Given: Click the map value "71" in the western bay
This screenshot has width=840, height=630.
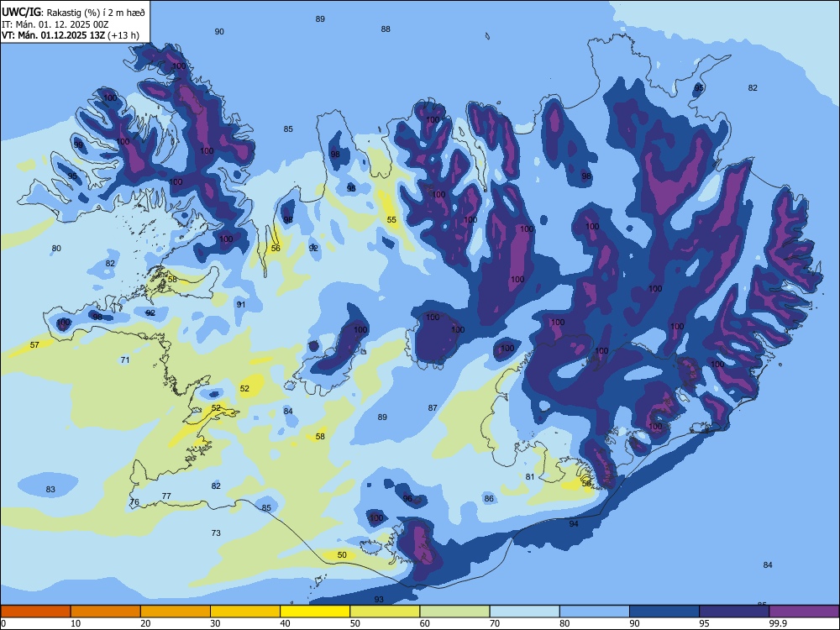Looking at the screenshot, I should pyautogui.click(x=125, y=360).
